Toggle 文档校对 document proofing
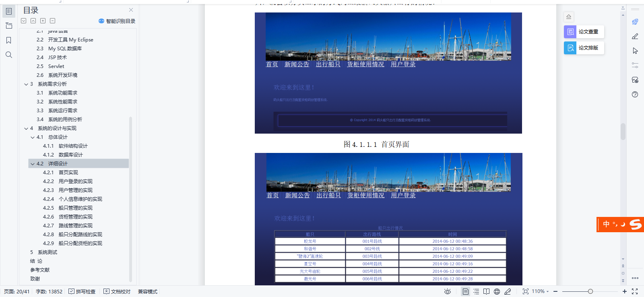The width and height of the screenshot is (644, 297). point(117,291)
